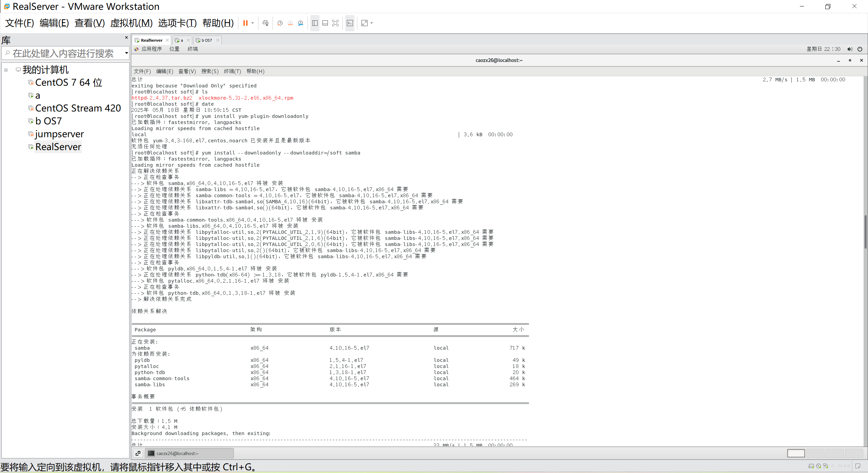Collapse the 我的计算机 tree node

tap(6, 70)
